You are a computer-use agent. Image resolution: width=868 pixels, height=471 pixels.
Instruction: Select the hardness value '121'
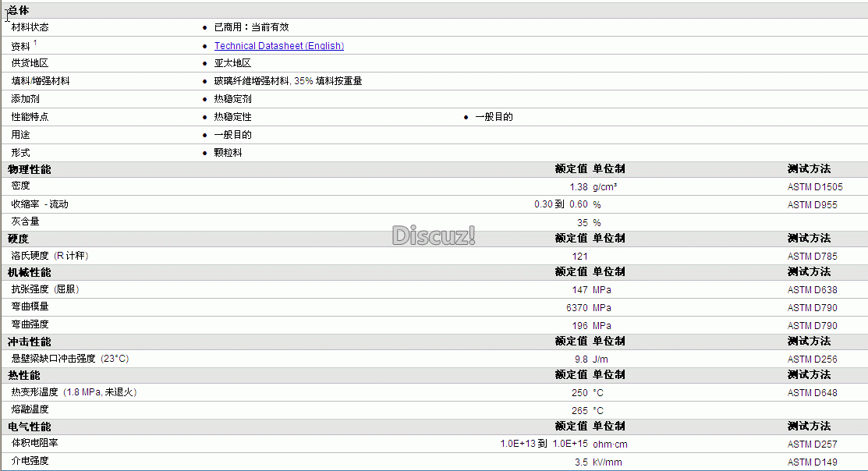[579, 257]
